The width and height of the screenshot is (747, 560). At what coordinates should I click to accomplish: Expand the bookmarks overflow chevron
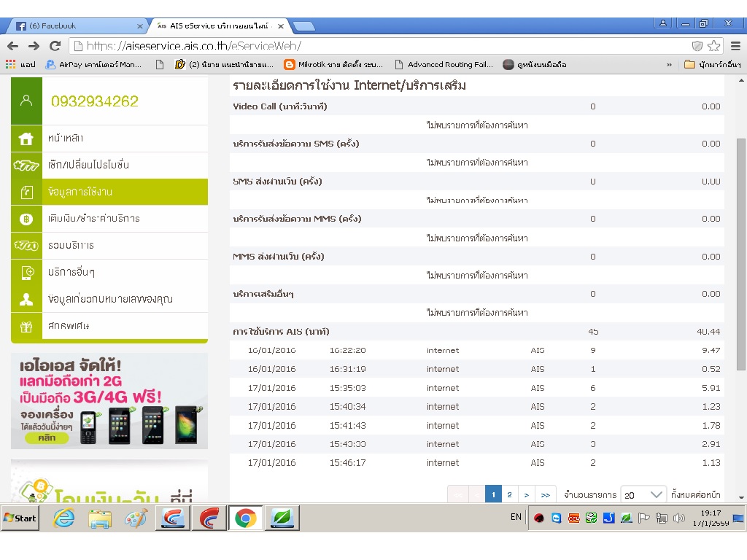[670, 64]
